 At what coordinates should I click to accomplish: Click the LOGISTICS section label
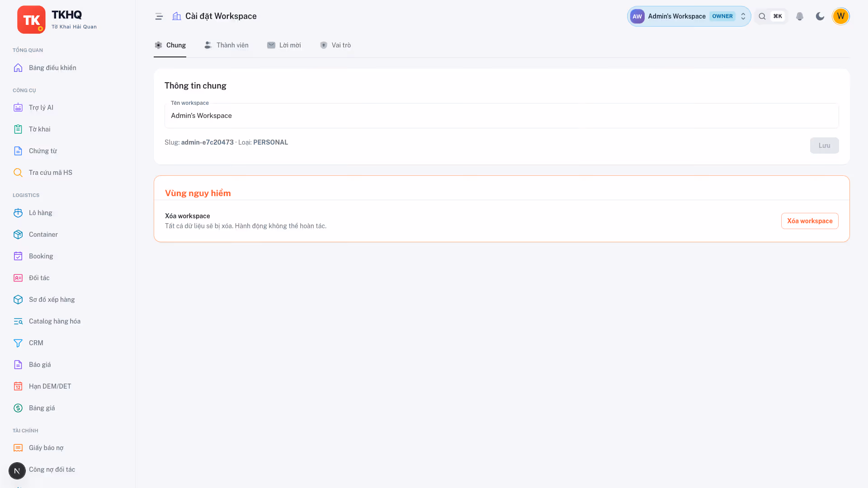click(26, 195)
